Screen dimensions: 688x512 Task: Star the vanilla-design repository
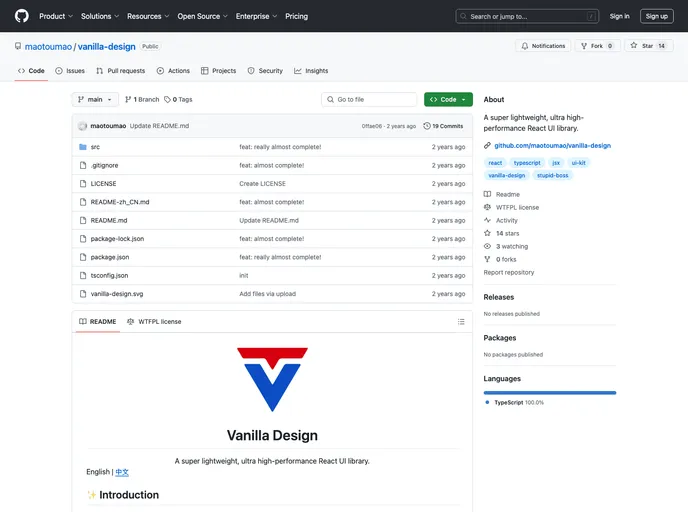[649, 46]
